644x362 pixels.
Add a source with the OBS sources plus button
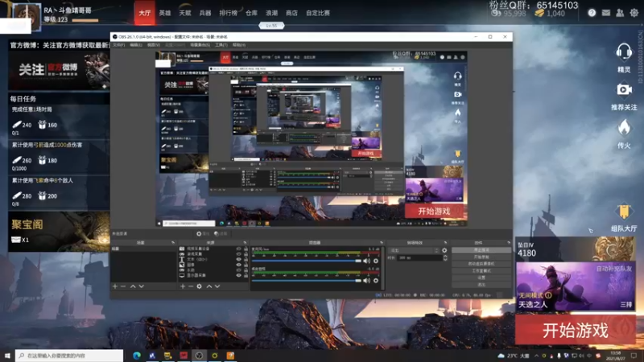(183, 286)
